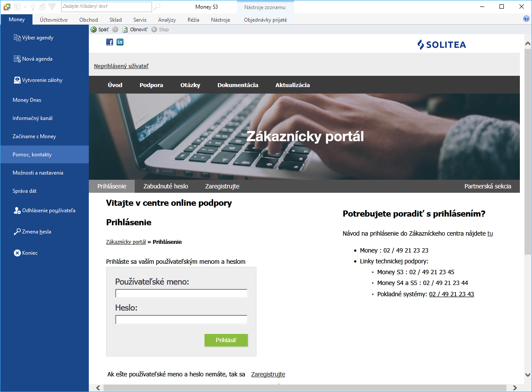
Task: Choose Nová agenda in the sidebar
Action: 44,59
